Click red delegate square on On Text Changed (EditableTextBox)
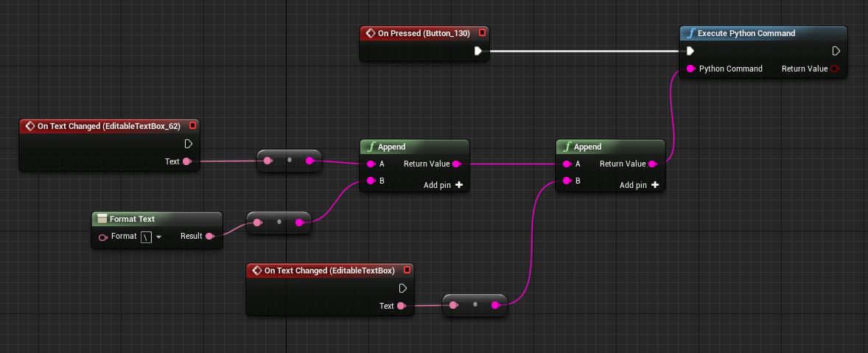 (x=407, y=270)
